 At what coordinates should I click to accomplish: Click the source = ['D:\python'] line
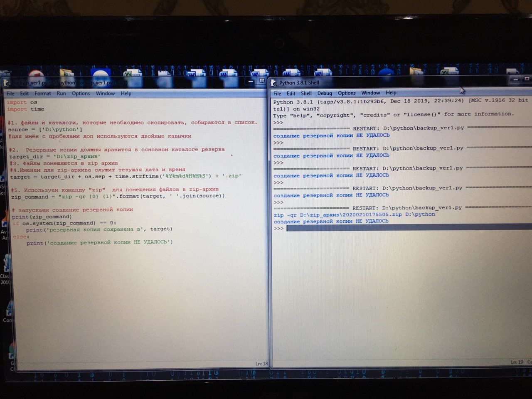[45, 130]
